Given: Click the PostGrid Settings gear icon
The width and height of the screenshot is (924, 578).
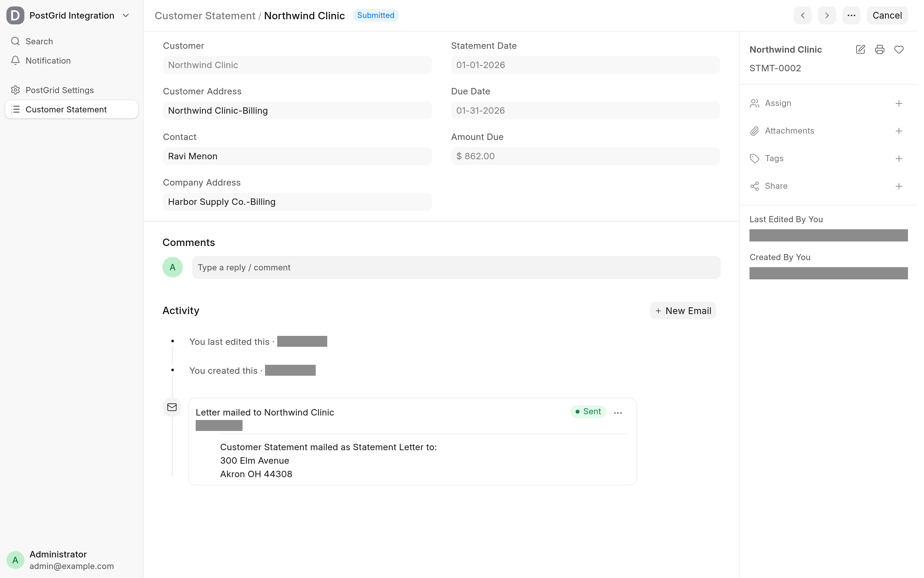Looking at the screenshot, I should (15, 90).
